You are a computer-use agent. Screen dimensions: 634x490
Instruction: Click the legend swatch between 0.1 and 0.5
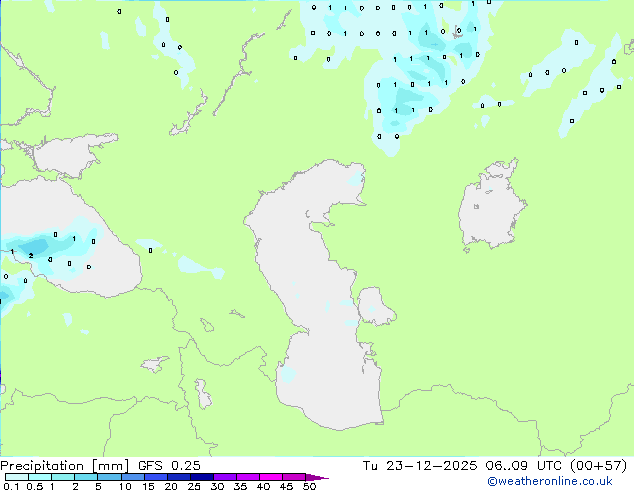click(17, 477)
